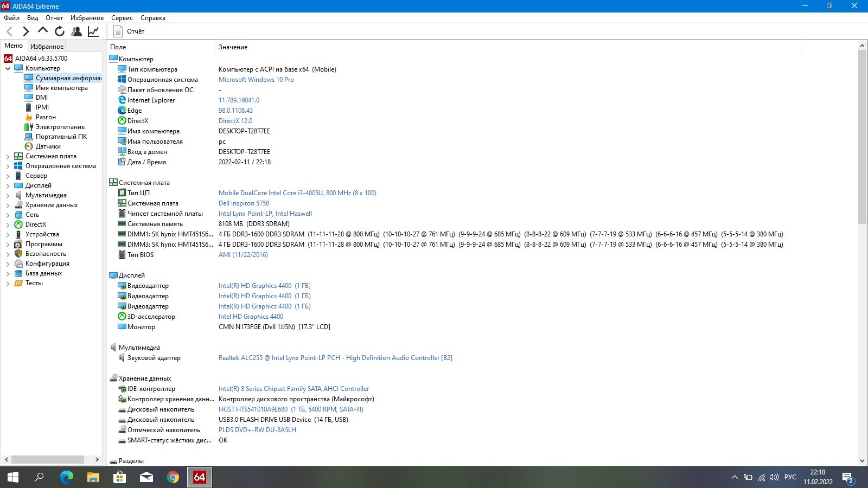Select the Портативный ПК icon
868x488 pixels.
pos(29,137)
